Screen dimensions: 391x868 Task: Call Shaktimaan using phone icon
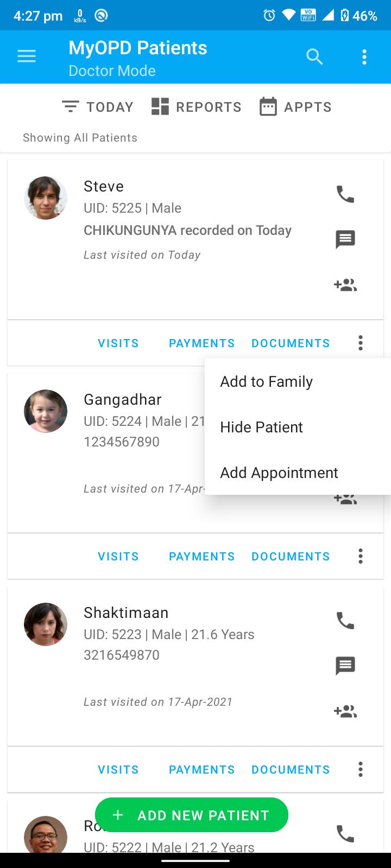point(345,620)
